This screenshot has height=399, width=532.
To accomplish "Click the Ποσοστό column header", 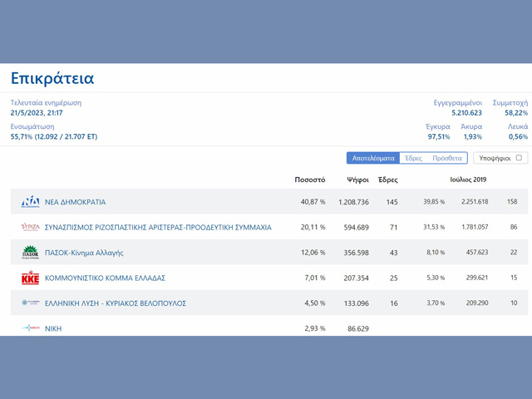I will (x=310, y=180).
